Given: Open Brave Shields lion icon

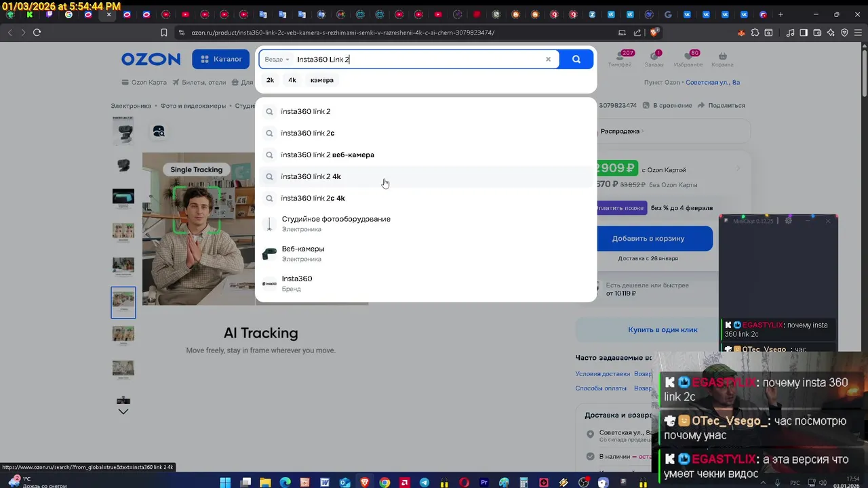Looking at the screenshot, I should [654, 32].
